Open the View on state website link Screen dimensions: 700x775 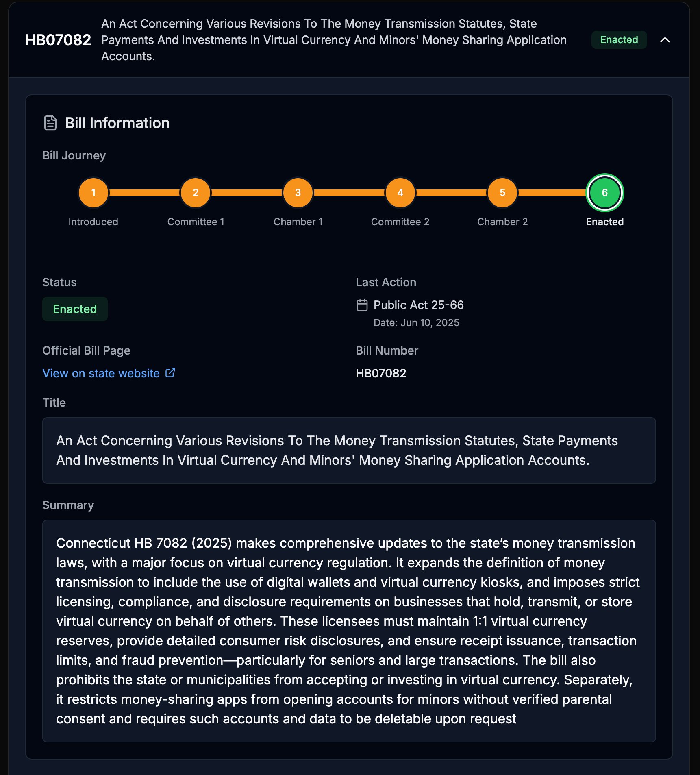click(x=101, y=373)
